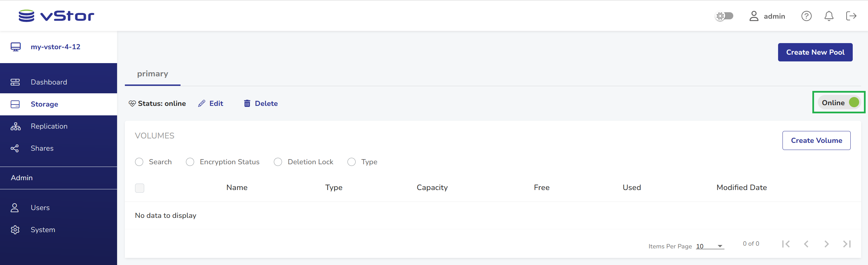868x265 pixels.
Task: Switch to the primary pool tab
Action: pos(152,74)
